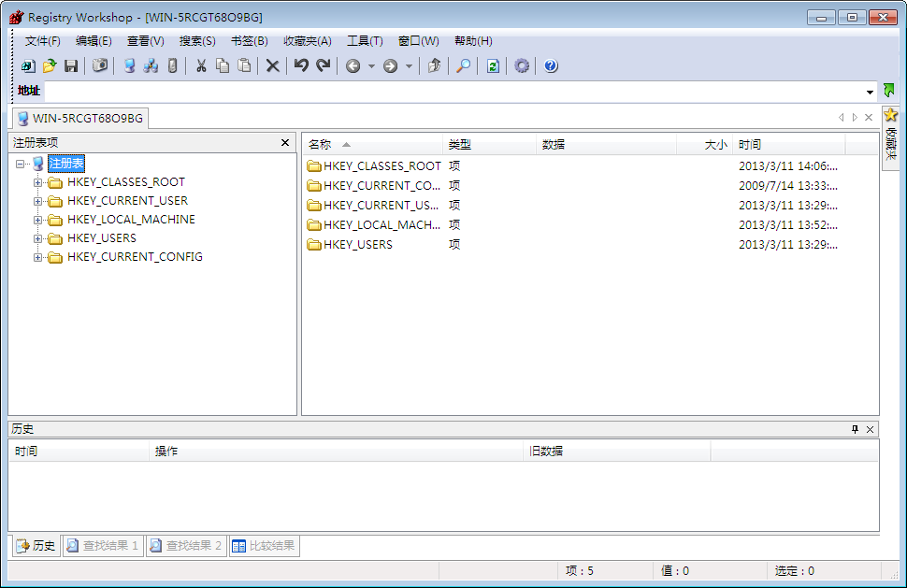Click the X delete toolbar icon
Screen dimensions: 907x588
pos(272,66)
